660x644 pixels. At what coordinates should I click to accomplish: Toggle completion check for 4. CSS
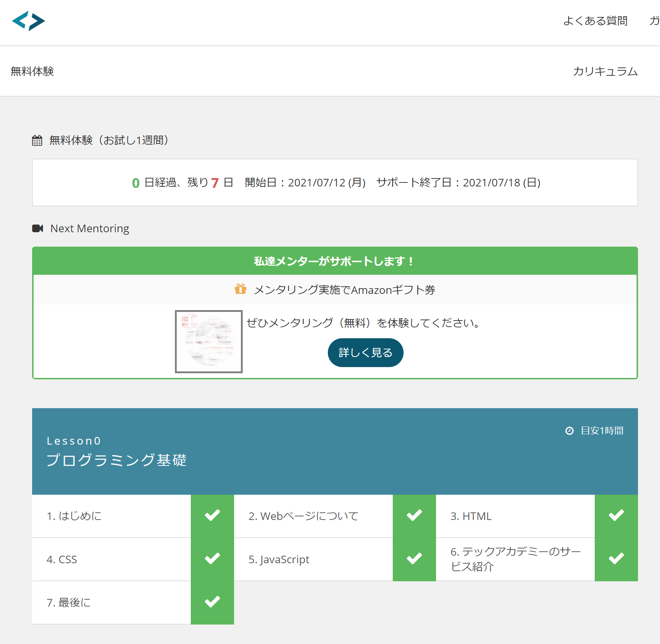212,559
